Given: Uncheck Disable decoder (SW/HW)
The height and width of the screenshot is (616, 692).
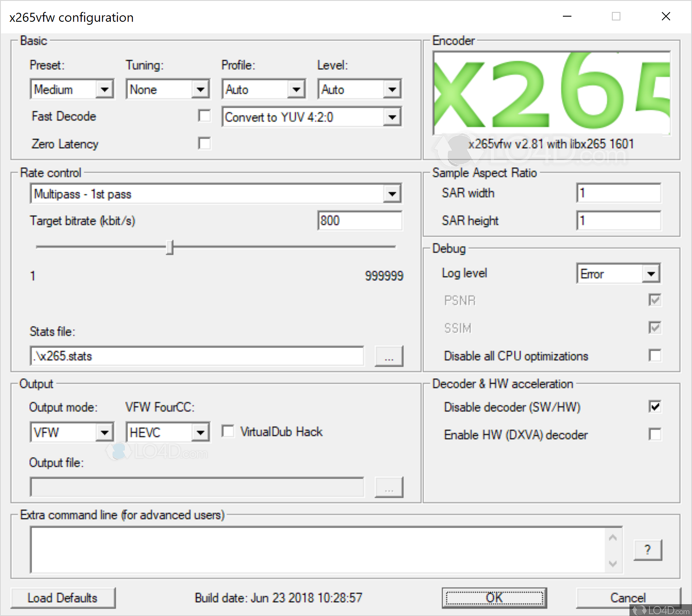Looking at the screenshot, I should (x=655, y=407).
